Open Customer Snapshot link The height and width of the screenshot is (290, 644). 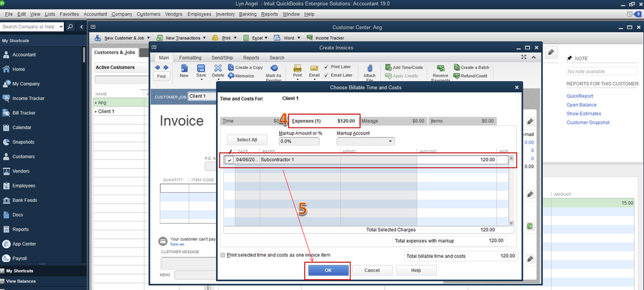(588, 122)
